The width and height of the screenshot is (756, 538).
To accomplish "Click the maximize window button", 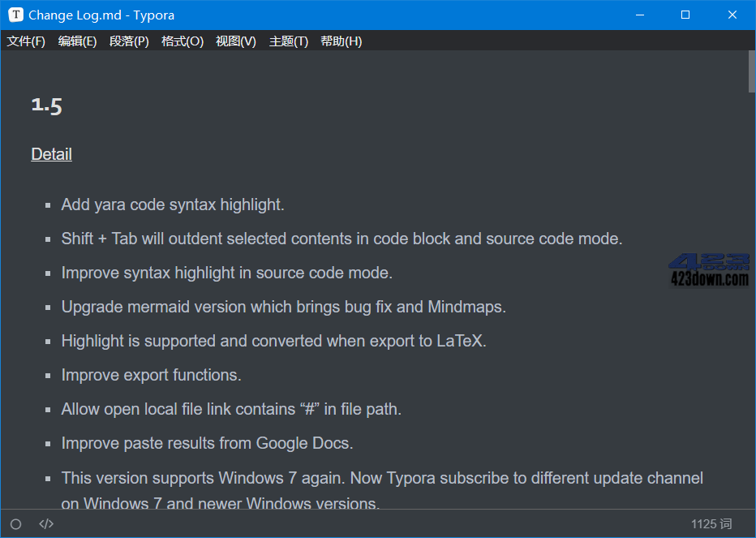I will click(686, 15).
